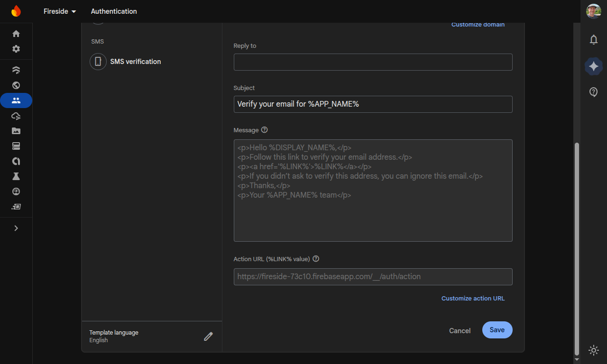Expand the left navigation with the chevron

(x=16, y=228)
